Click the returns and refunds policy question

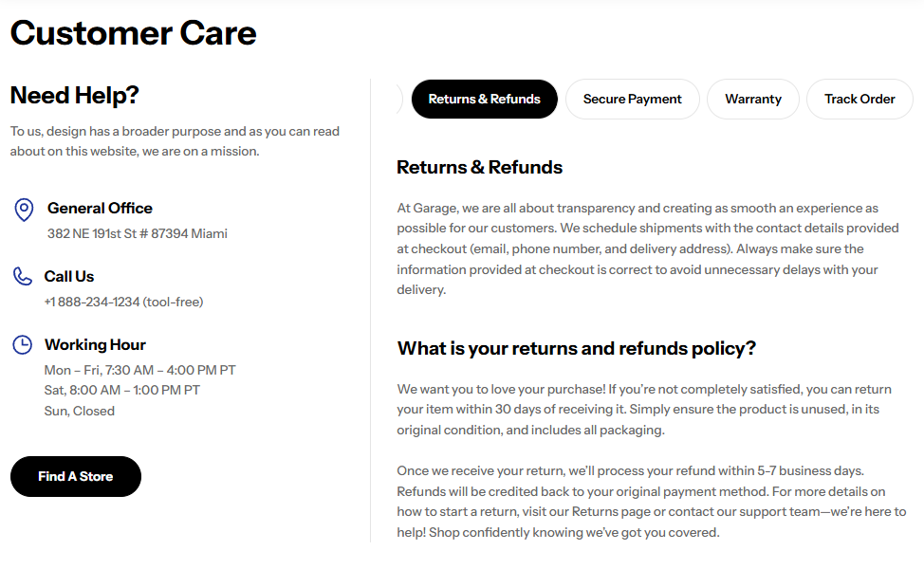[x=577, y=349]
